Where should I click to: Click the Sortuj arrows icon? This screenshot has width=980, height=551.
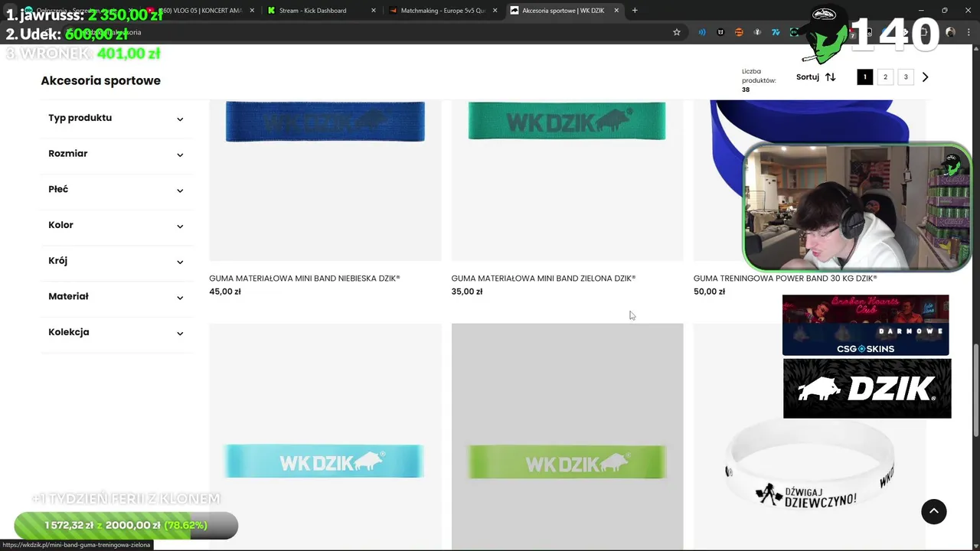830,77
